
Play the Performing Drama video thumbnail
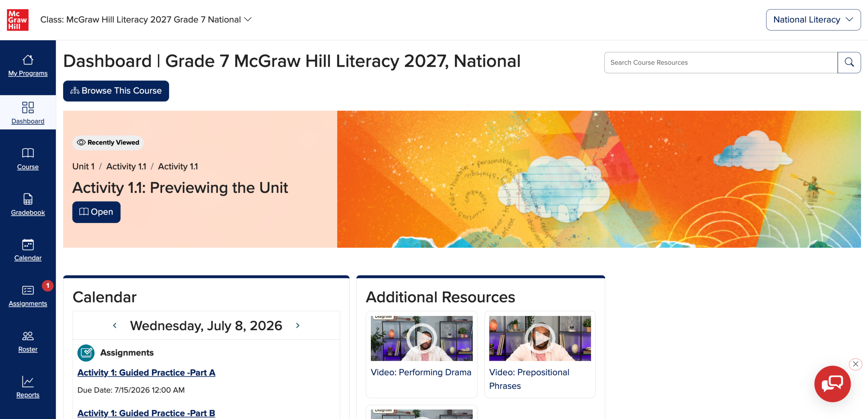(x=421, y=338)
